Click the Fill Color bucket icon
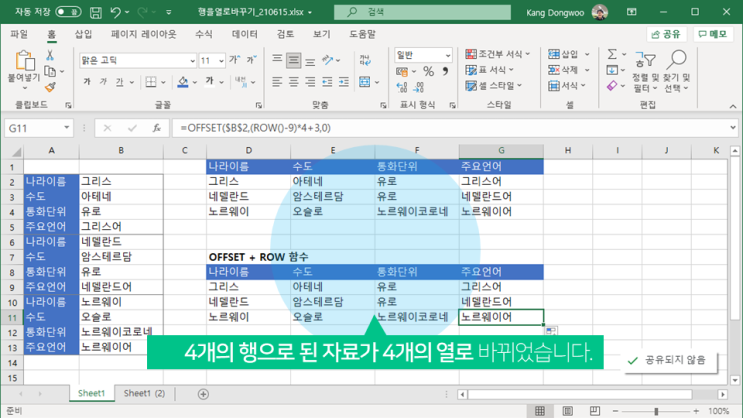743x418 pixels. (x=183, y=82)
